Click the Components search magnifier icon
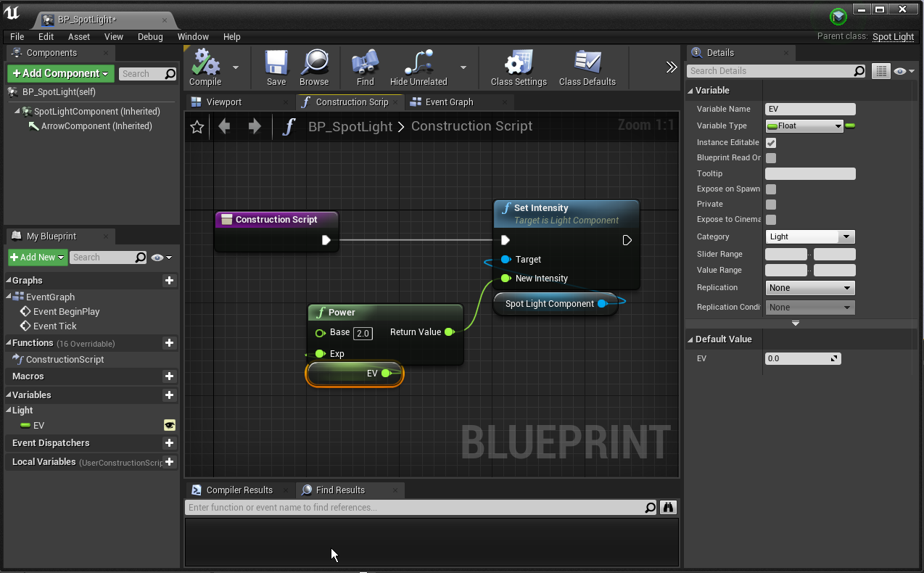Image resolution: width=924 pixels, height=573 pixels. [x=170, y=74]
